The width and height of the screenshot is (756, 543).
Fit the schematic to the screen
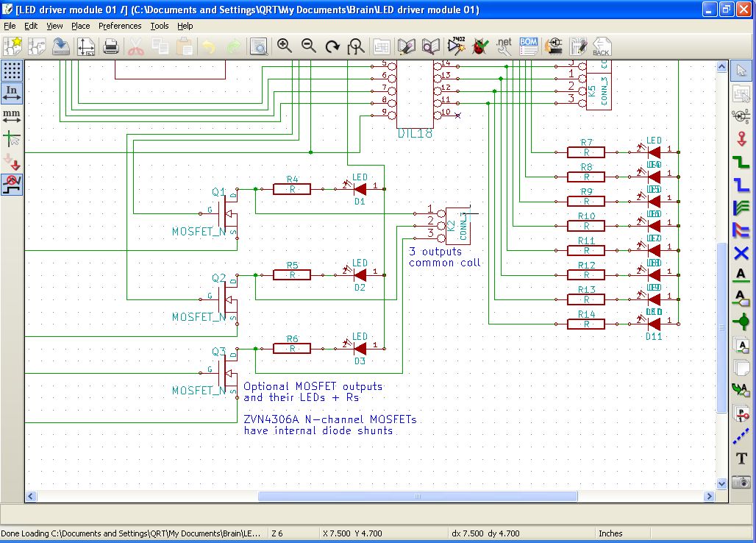click(x=356, y=46)
